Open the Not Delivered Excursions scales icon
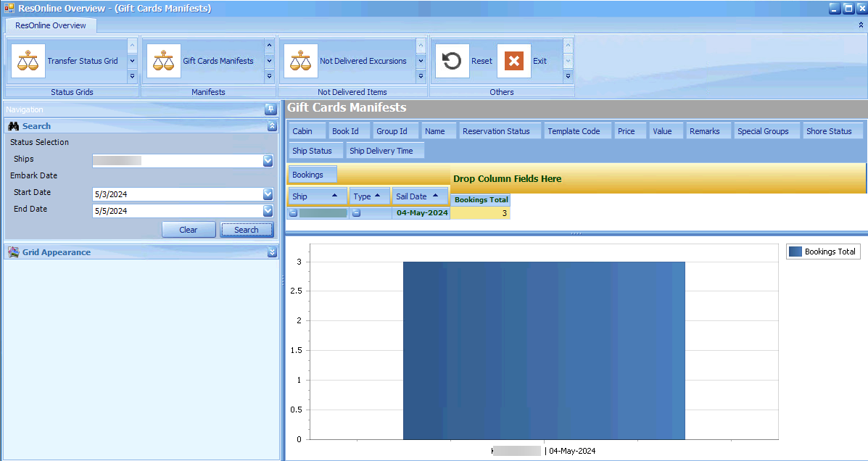The image size is (868, 461). pyautogui.click(x=301, y=61)
